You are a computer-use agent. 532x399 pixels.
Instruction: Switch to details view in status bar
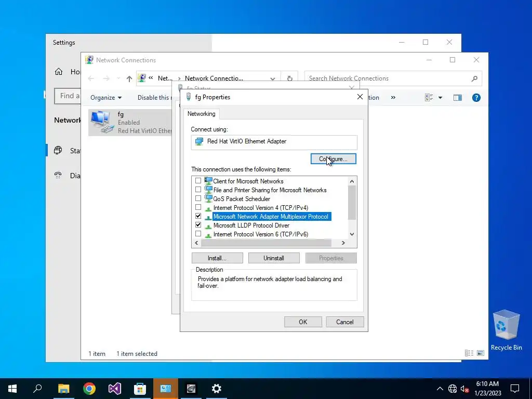click(x=469, y=353)
